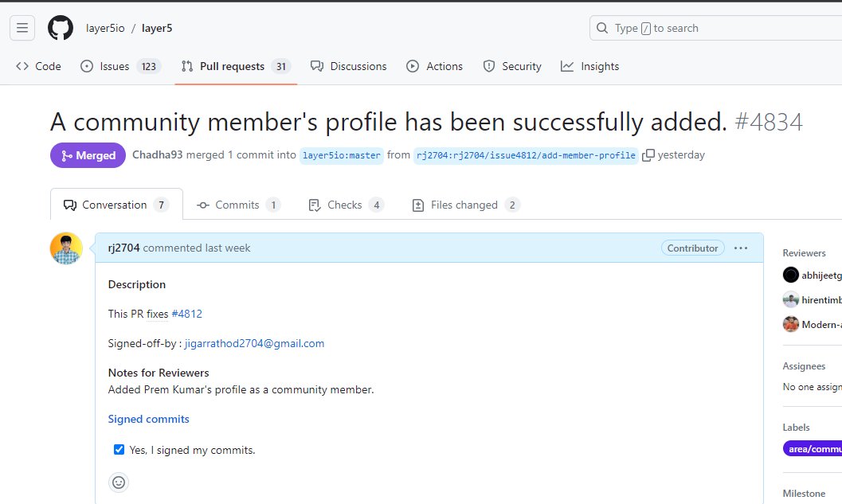Viewport: 842px width, 504px height.
Task: Click the layer5io:master base branch label
Action: point(342,155)
